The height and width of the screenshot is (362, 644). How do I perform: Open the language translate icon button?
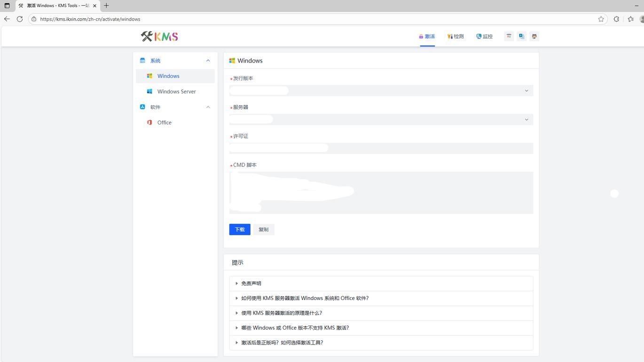pyautogui.click(x=522, y=36)
